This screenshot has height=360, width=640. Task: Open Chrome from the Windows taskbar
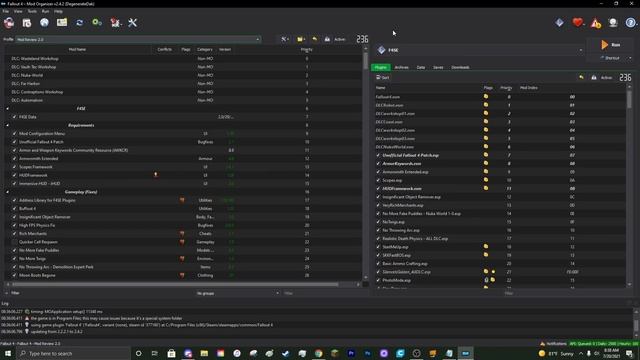click(318, 353)
